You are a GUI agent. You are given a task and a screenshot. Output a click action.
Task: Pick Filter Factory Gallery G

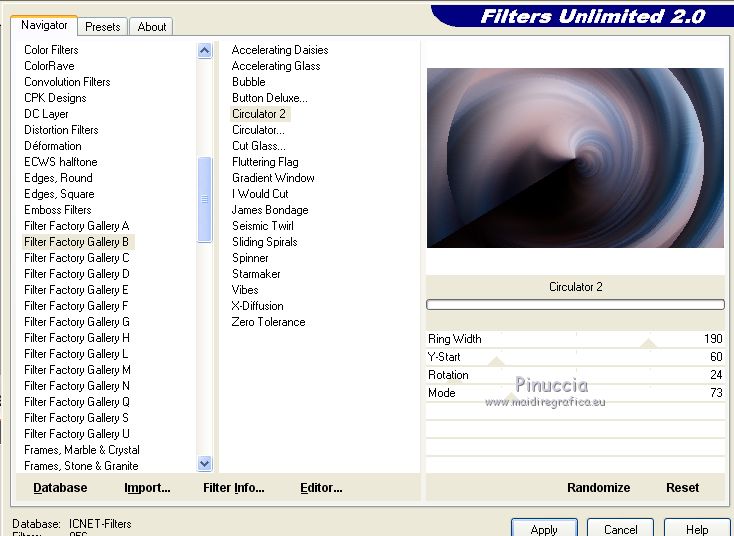click(x=77, y=322)
